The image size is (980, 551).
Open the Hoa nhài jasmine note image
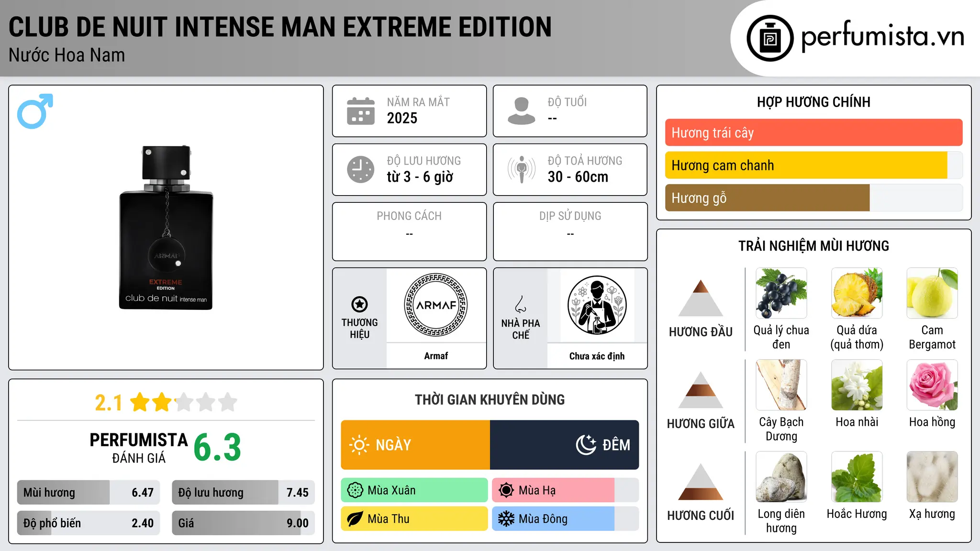(857, 385)
